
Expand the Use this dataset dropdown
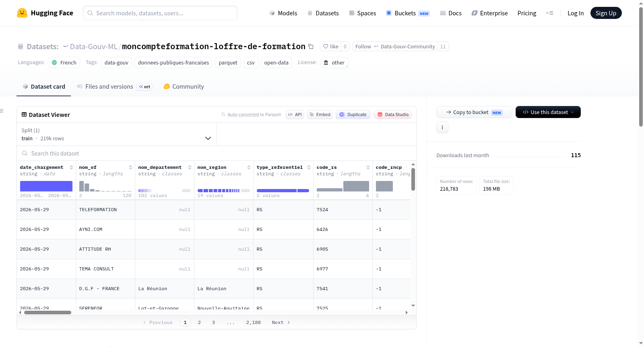[548, 112]
